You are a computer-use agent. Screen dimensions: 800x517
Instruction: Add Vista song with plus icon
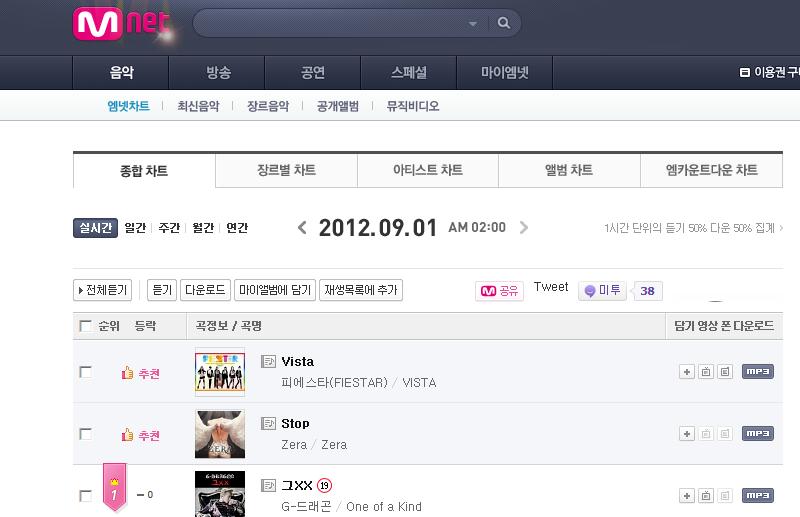coord(687,372)
